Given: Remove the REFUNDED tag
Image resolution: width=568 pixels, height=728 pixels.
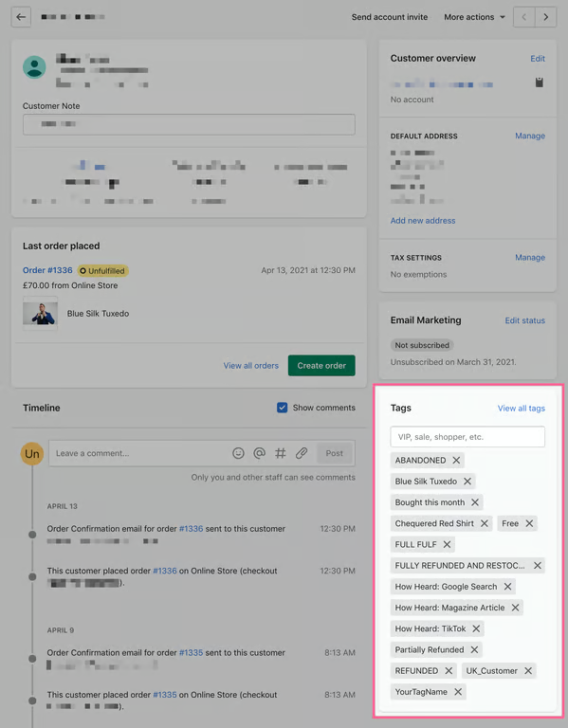Looking at the screenshot, I should pyautogui.click(x=449, y=670).
